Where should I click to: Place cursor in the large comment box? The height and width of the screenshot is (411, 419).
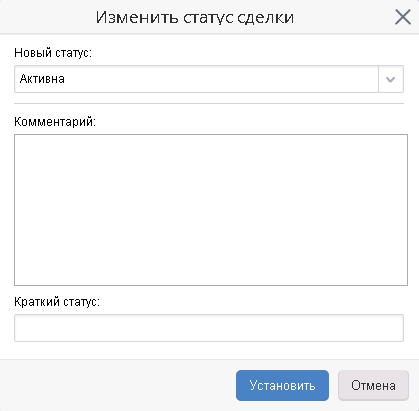pos(211,210)
